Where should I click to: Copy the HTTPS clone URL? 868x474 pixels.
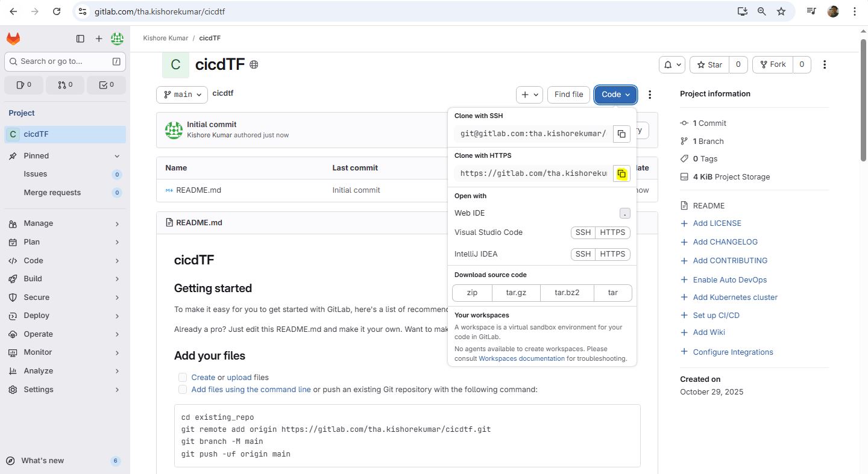pyautogui.click(x=621, y=174)
